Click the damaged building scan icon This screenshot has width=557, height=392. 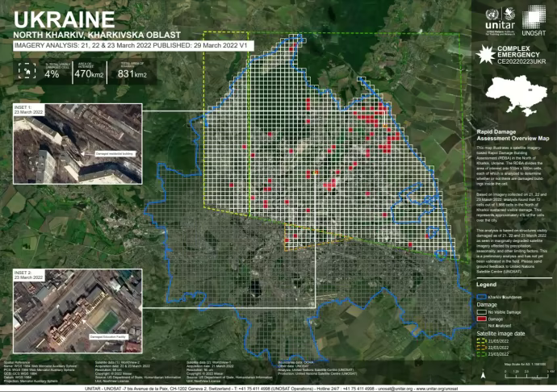27,72
